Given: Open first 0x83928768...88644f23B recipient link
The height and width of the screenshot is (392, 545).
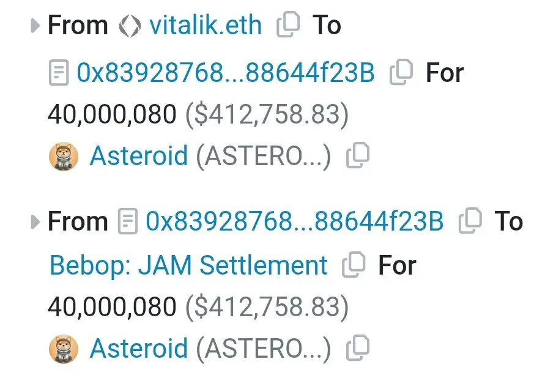Looking at the screenshot, I should coord(226,73).
